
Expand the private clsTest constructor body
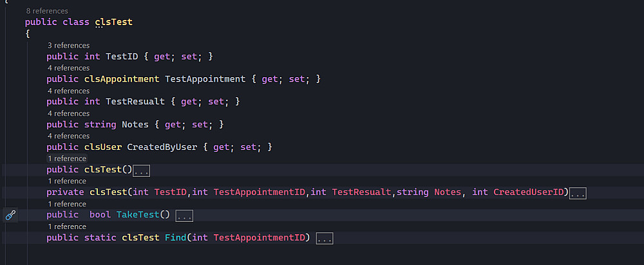tap(578, 193)
